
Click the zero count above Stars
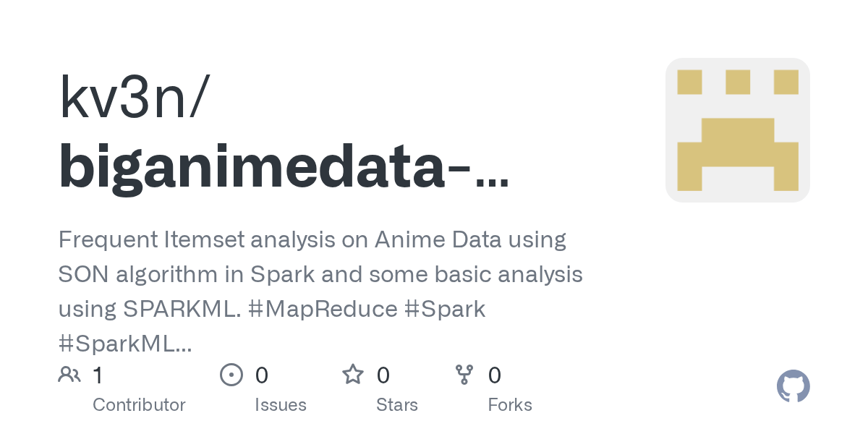[383, 375]
